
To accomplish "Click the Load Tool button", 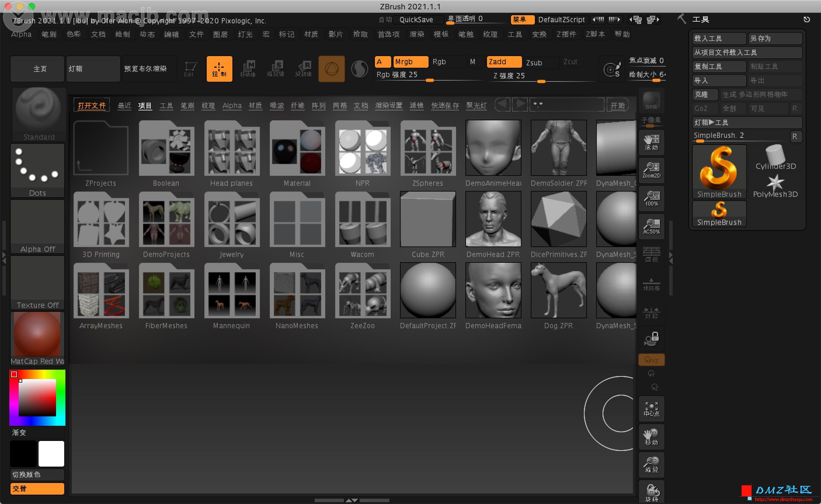I will click(719, 39).
